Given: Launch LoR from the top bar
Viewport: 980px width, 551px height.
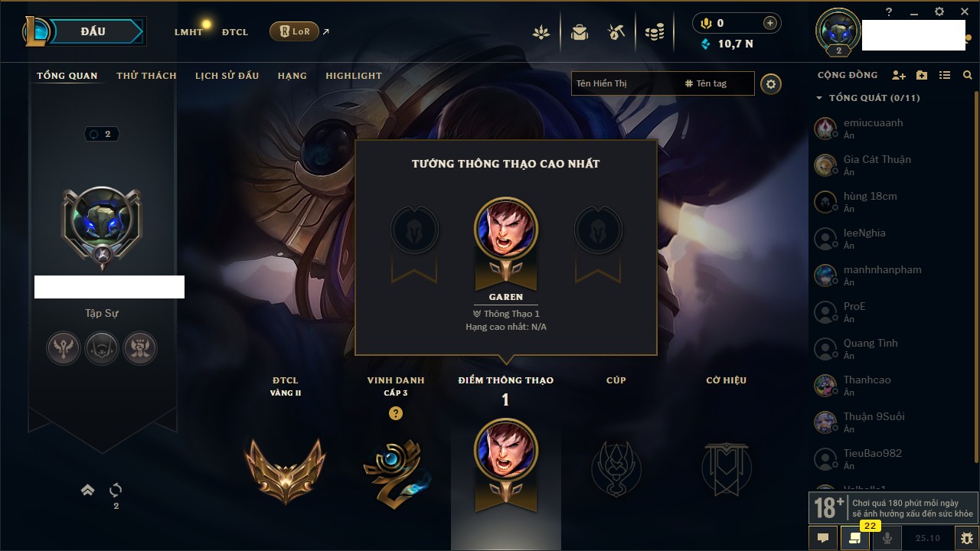Looking at the screenshot, I should click(x=294, y=32).
